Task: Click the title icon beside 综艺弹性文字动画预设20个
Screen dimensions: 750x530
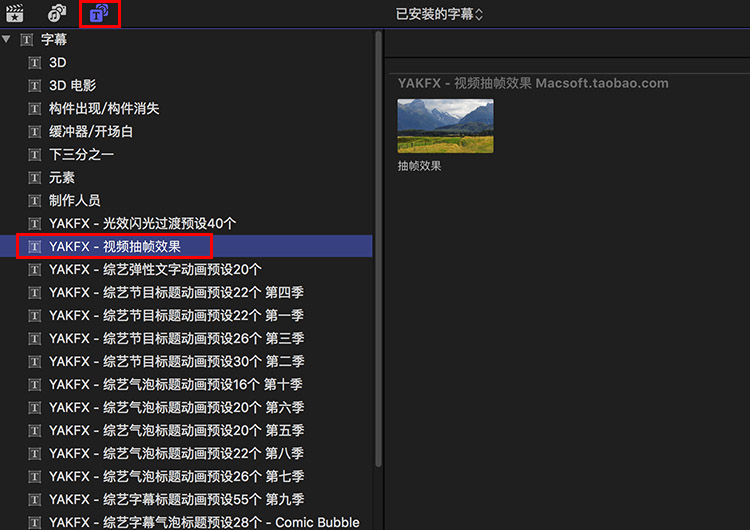Action: [x=34, y=270]
